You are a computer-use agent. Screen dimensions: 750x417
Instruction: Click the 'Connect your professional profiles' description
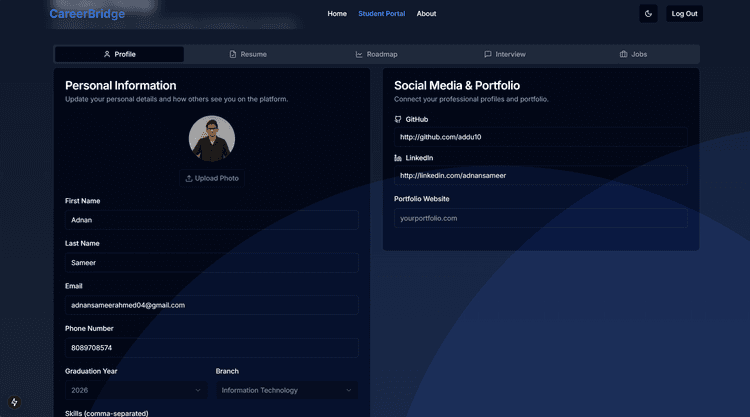pyautogui.click(x=471, y=99)
